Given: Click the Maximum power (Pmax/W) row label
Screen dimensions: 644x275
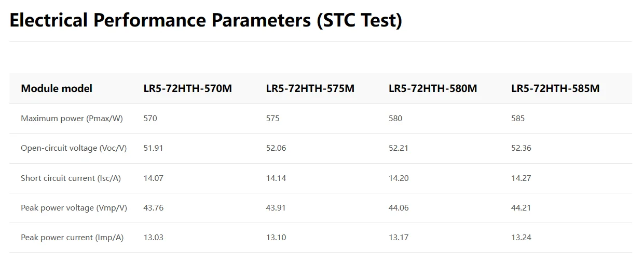Looking at the screenshot, I should [72, 119].
